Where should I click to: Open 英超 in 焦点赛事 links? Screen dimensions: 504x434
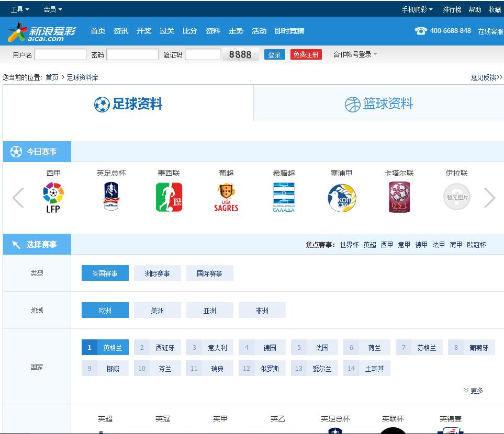[369, 245]
